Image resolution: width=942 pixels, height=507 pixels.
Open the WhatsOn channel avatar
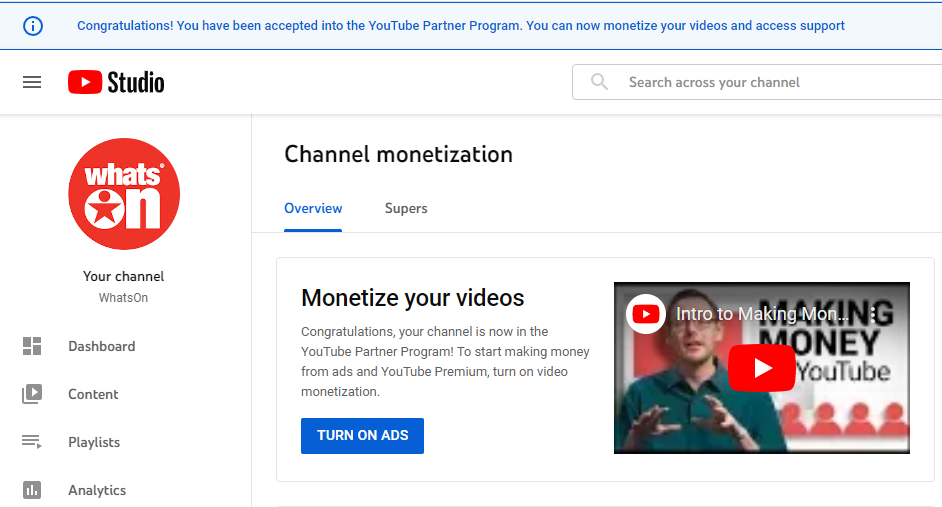(124, 194)
